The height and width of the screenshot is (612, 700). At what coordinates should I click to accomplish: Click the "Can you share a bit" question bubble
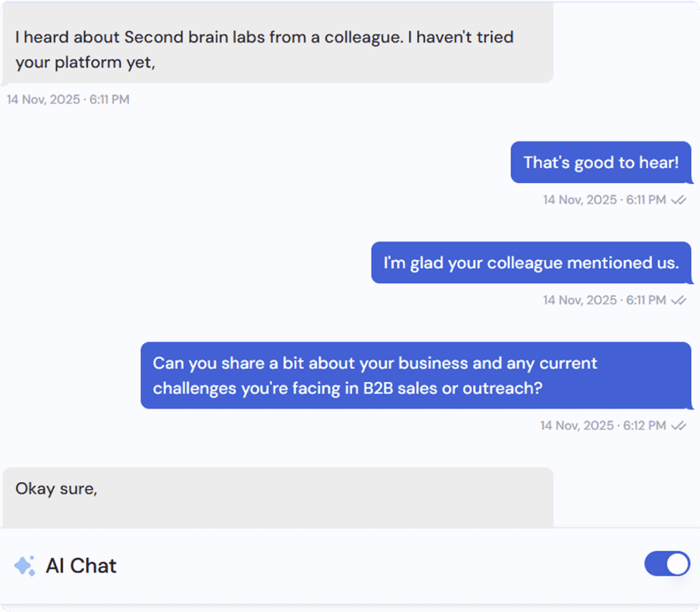pyautogui.click(x=416, y=375)
